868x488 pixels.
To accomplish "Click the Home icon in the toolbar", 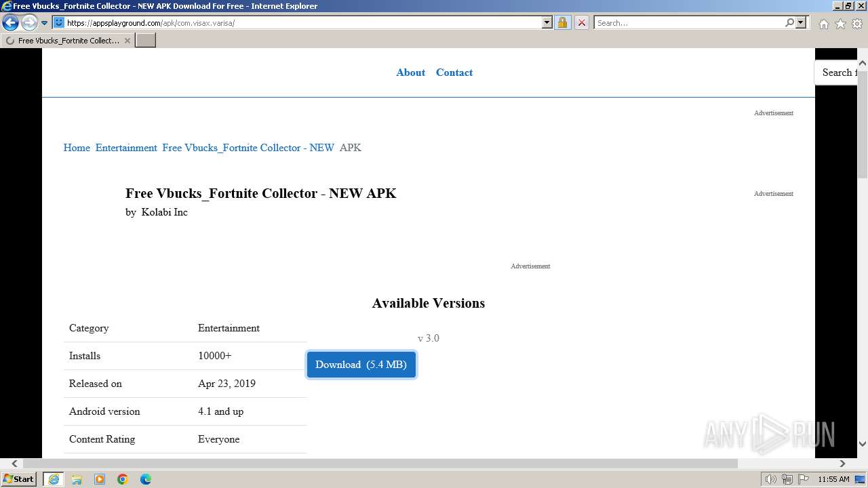I will coord(823,24).
